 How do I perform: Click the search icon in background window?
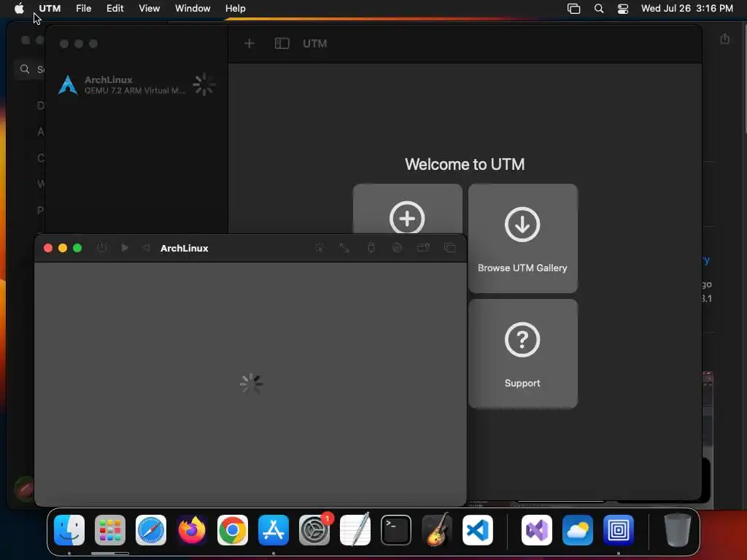[x=25, y=69]
